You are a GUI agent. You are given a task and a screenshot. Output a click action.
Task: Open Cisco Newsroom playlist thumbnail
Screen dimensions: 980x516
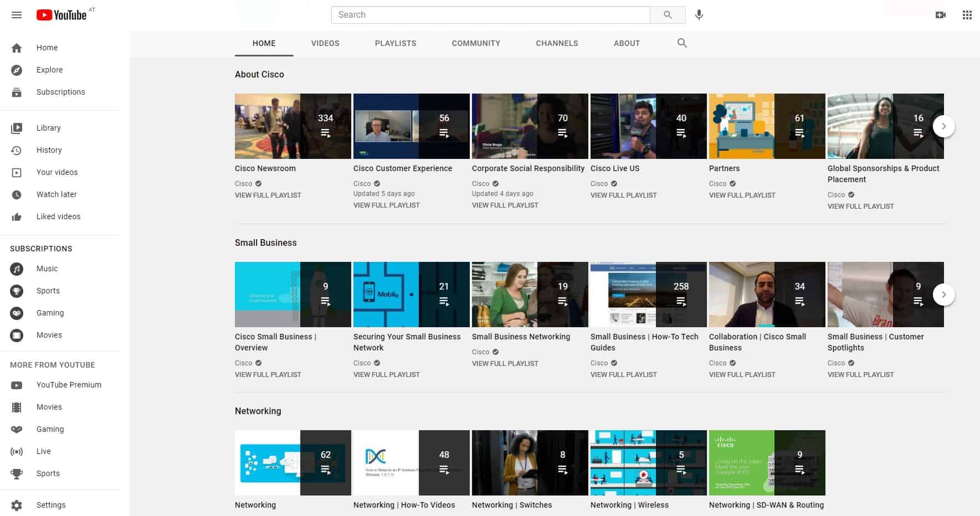coord(293,126)
